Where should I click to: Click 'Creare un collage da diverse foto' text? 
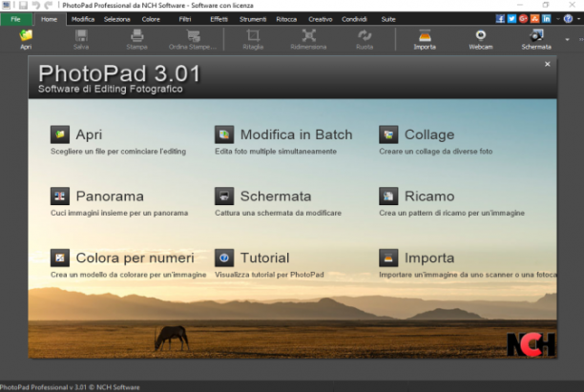(436, 151)
